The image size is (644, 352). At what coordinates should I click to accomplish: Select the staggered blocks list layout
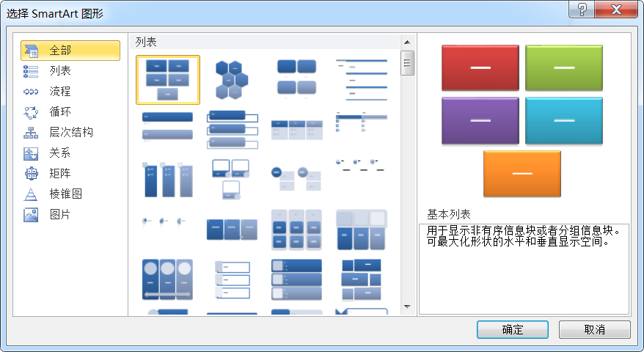[362, 279]
